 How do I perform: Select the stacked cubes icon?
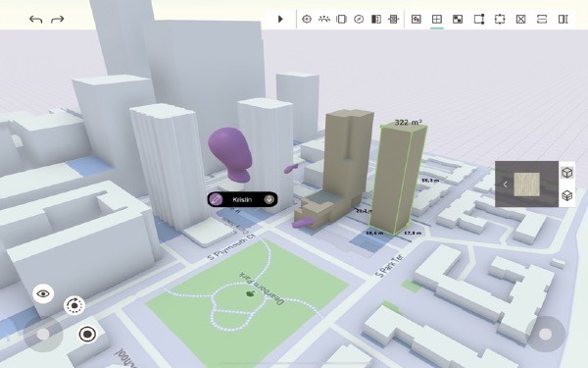(567, 195)
